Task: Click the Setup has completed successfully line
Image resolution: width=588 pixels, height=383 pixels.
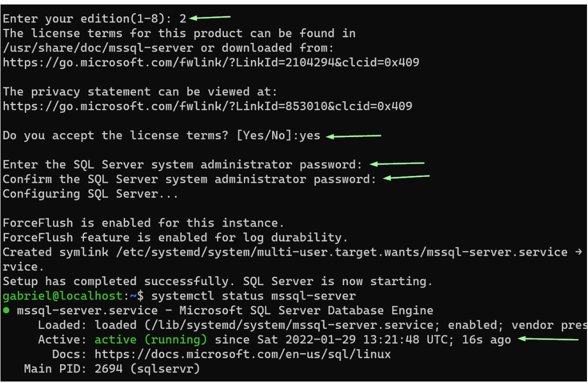Action: click(x=218, y=281)
